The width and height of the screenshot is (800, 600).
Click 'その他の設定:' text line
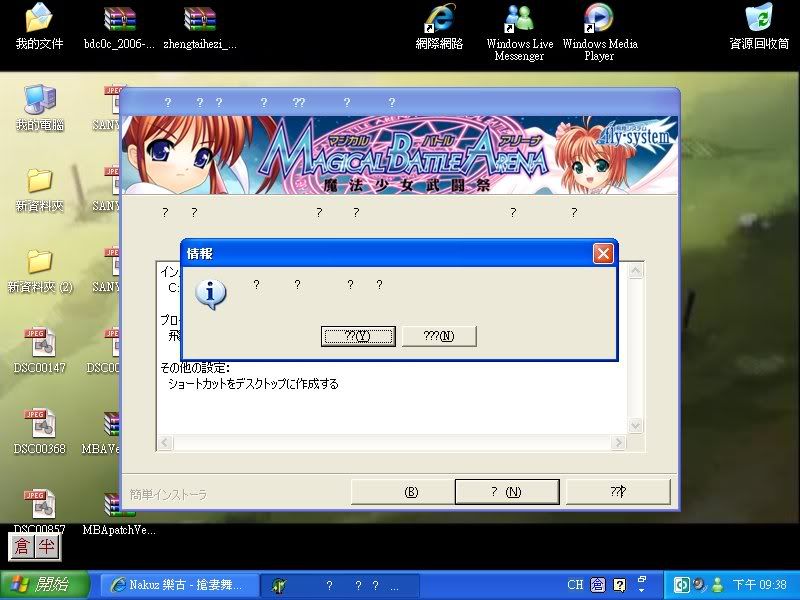[195, 368]
